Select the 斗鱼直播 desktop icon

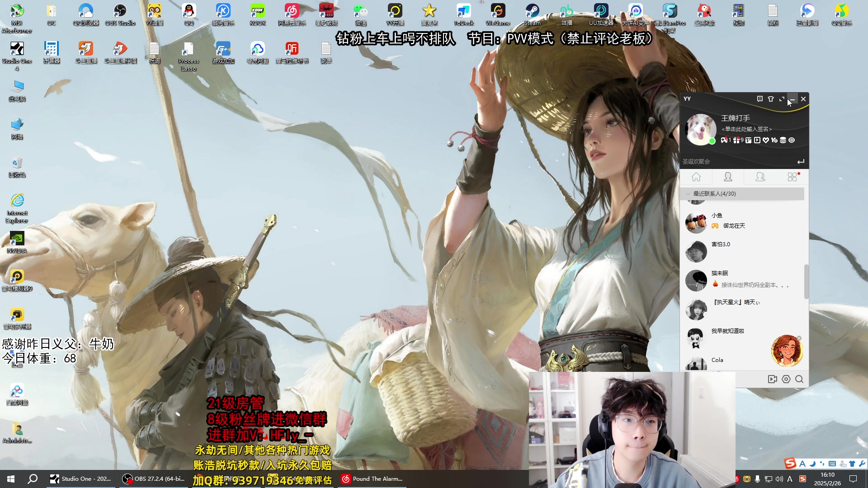click(86, 52)
